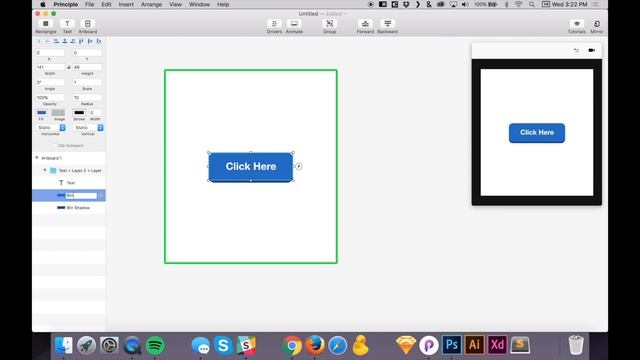
Task: Select the Click Here button on the artboard
Action: tap(251, 167)
